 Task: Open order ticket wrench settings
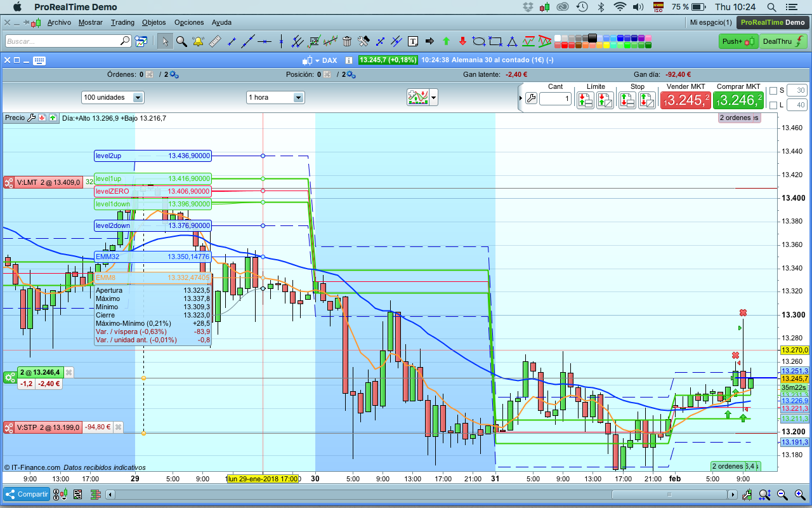[x=532, y=98]
